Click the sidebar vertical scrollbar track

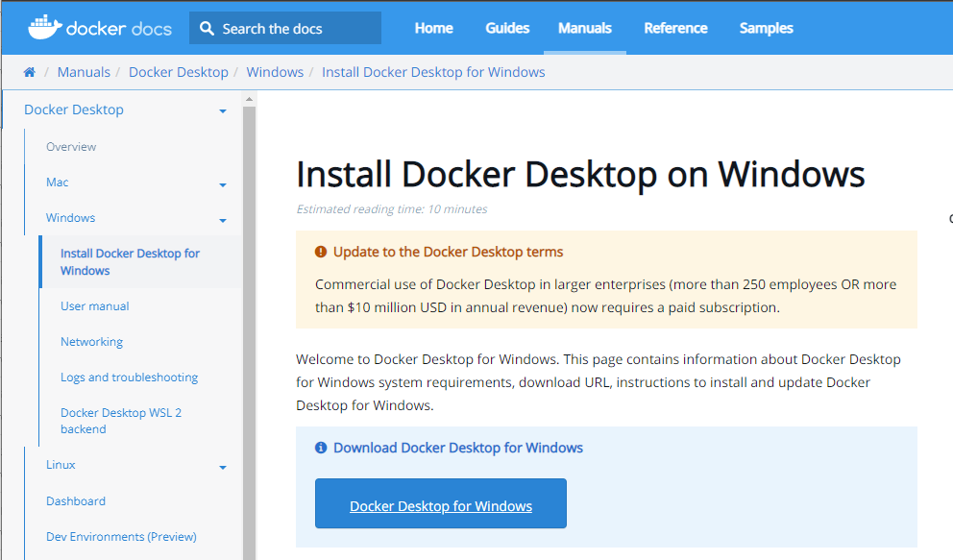coord(249,333)
